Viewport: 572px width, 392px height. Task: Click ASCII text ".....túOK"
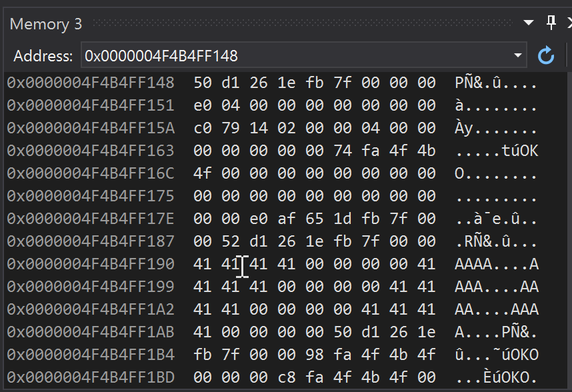[x=497, y=151]
